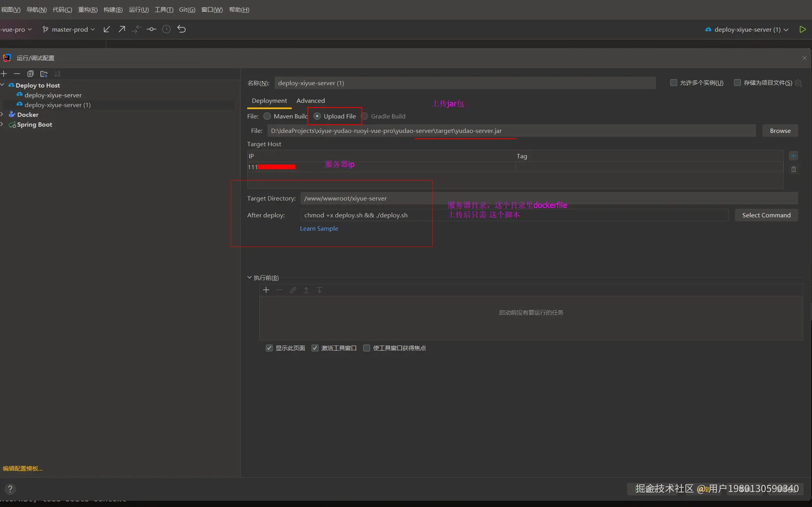Image resolution: width=812 pixels, height=507 pixels.
Task: Switch to the Advanced tab
Action: (310, 100)
